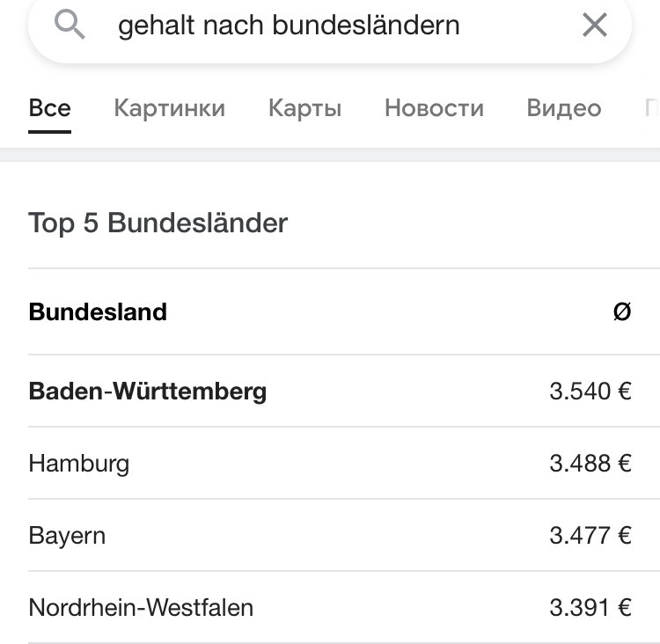Go to the Новости tab
The height and width of the screenshot is (644, 660).
pyautogui.click(x=434, y=108)
